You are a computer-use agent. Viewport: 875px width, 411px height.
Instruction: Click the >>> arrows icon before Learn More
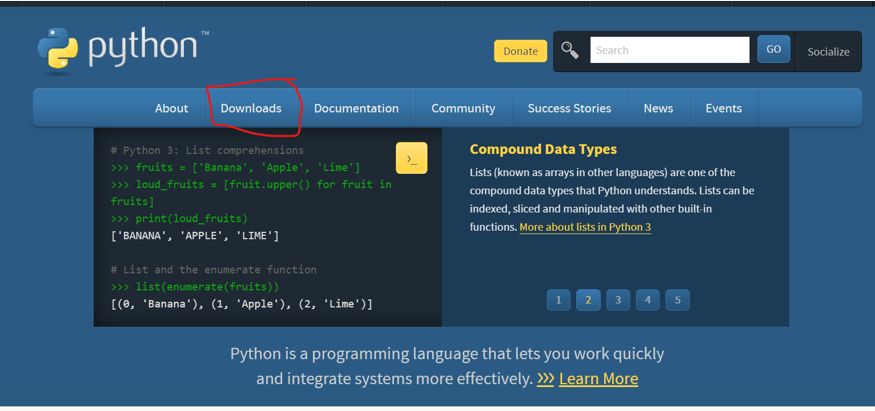pos(545,379)
